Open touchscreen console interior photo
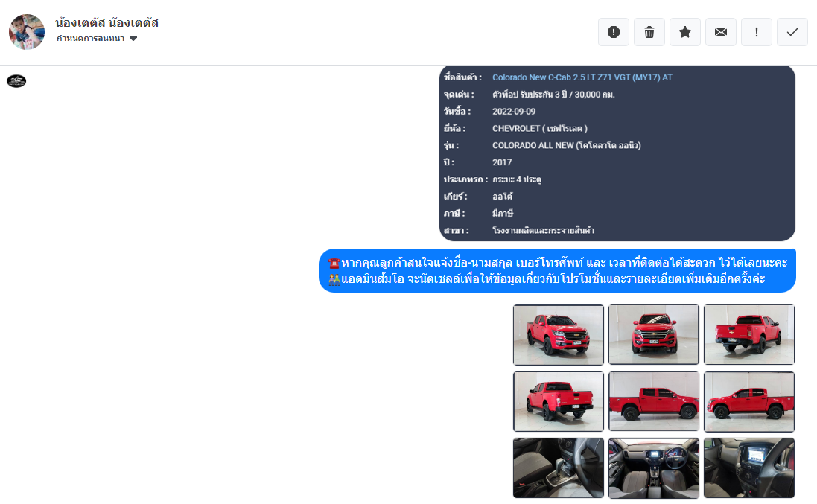The image size is (817, 504). tap(749, 468)
